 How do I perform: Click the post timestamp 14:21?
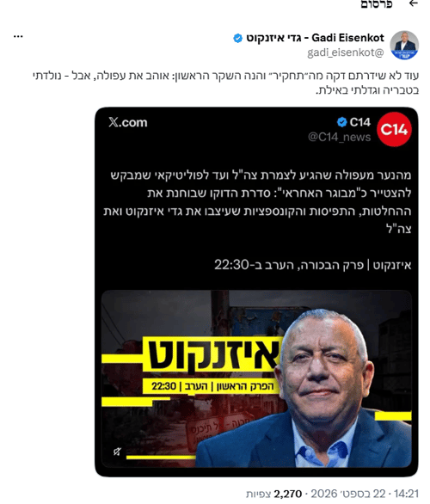pos(406,494)
